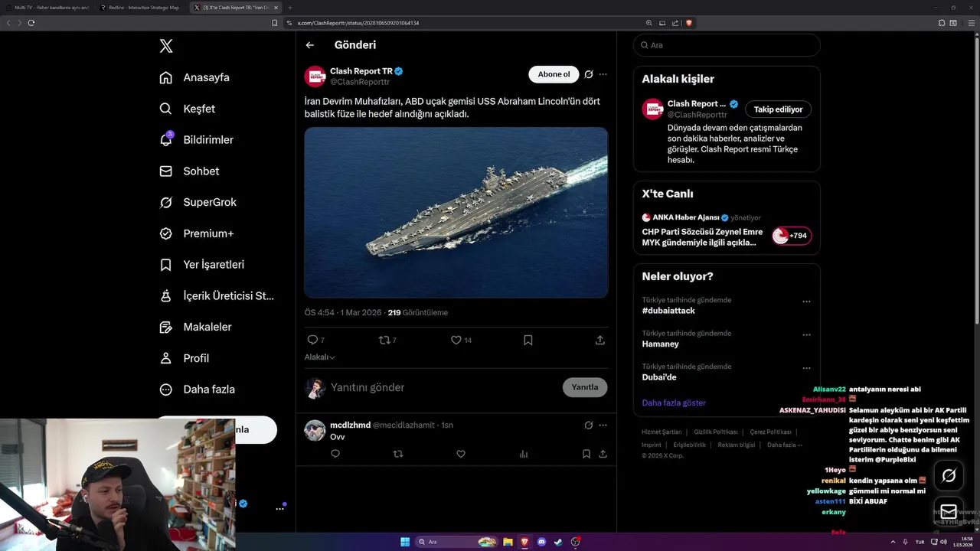This screenshot has width=980, height=551.
Task: Bookmark the mcdlzhmd comment
Action: pos(586,454)
